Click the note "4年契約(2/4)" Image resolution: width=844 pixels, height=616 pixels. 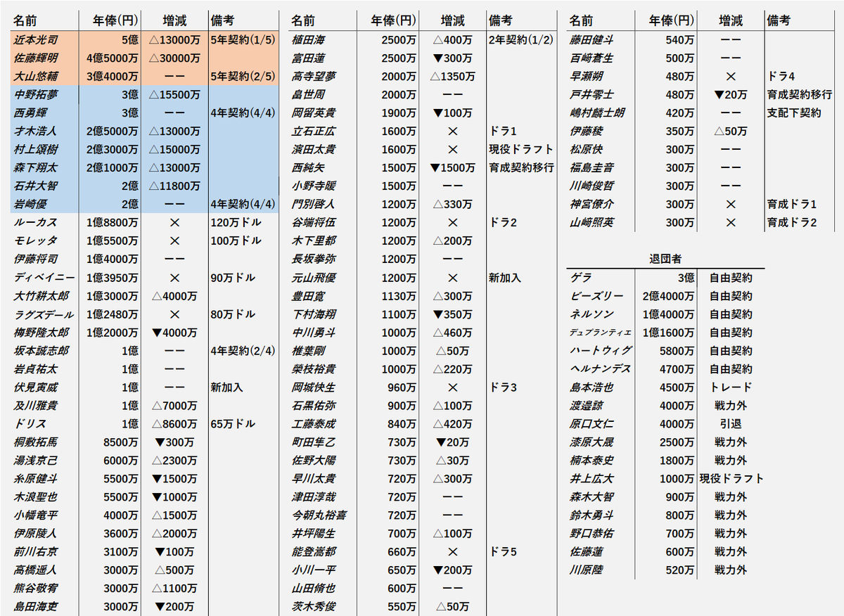tap(242, 351)
